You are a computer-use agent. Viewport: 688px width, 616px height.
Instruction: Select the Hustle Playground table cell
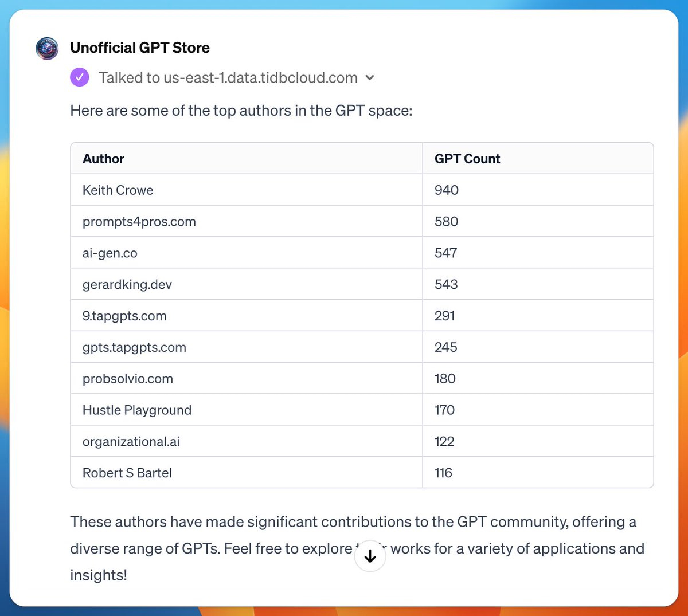coord(247,410)
